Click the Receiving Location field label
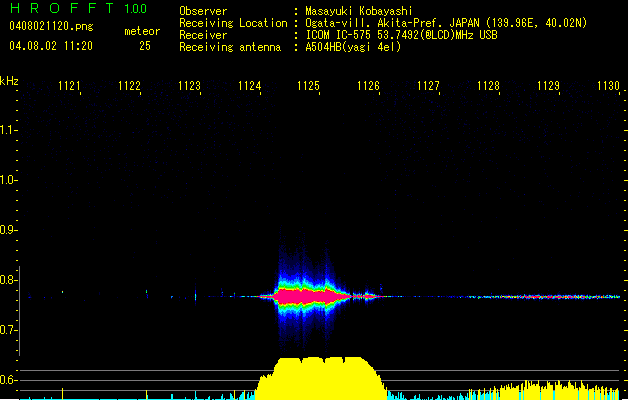The height and width of the screenshot is (400, 629). tap(233, 23)
